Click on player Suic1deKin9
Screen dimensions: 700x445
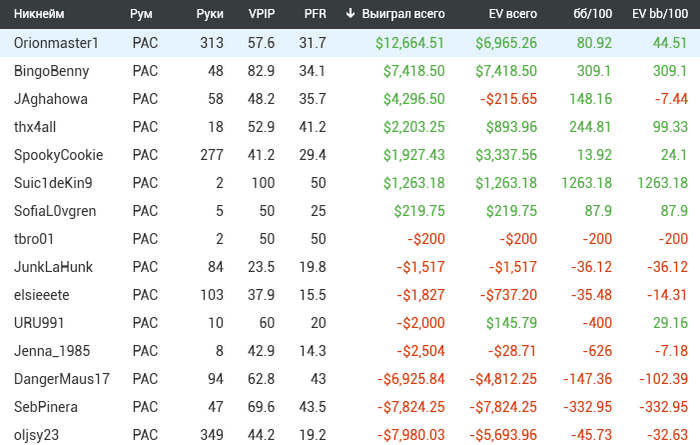[x=53, y=183]
